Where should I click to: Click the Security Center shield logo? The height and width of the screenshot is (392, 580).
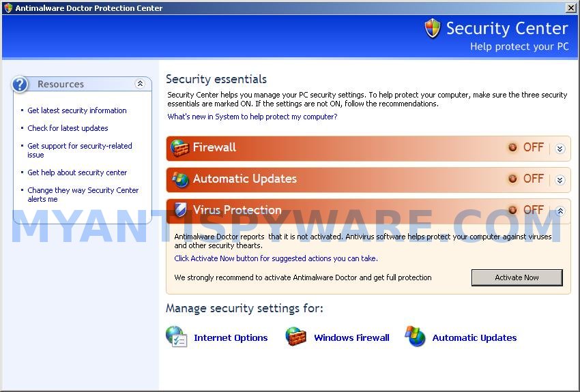coord(433,29)
